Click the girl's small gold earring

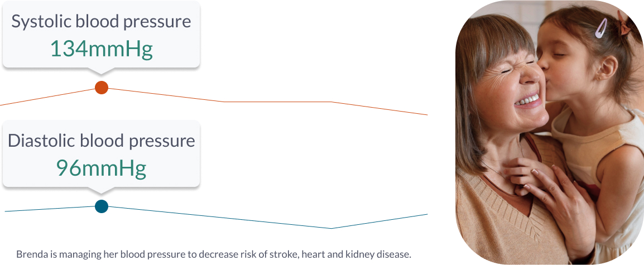pos(598,78)
